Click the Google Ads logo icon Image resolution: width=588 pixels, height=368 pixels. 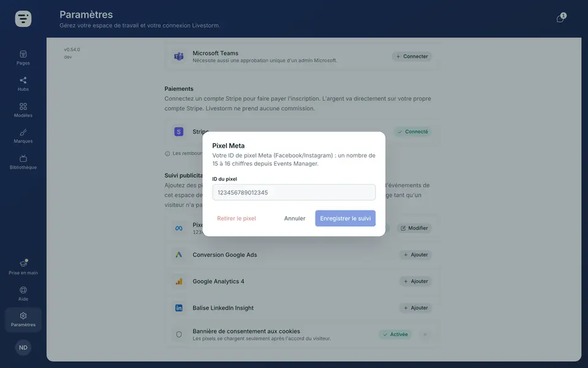[x=179, y=255]
